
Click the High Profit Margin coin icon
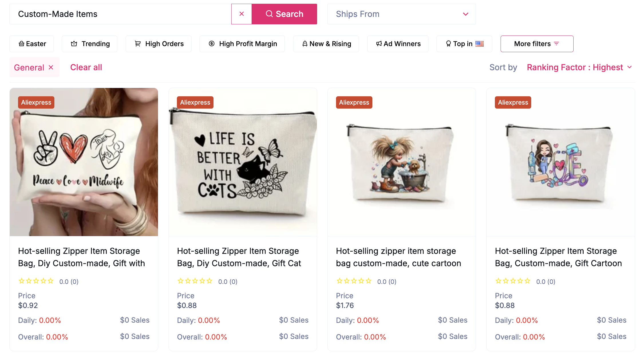click(x=212, y=44)
